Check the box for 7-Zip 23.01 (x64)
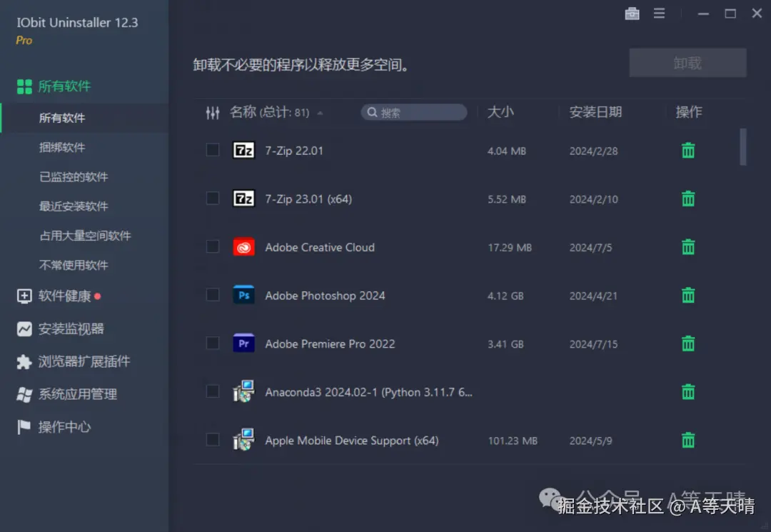Screen dimensions: 771x532 [x=213, y=198]
